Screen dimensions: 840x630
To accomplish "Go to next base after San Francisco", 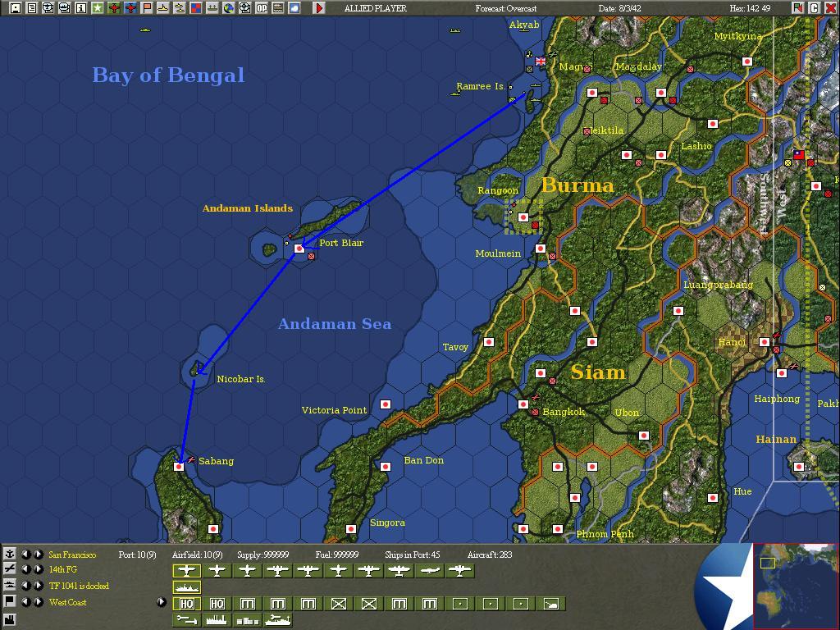I will [x=38, y=555].
